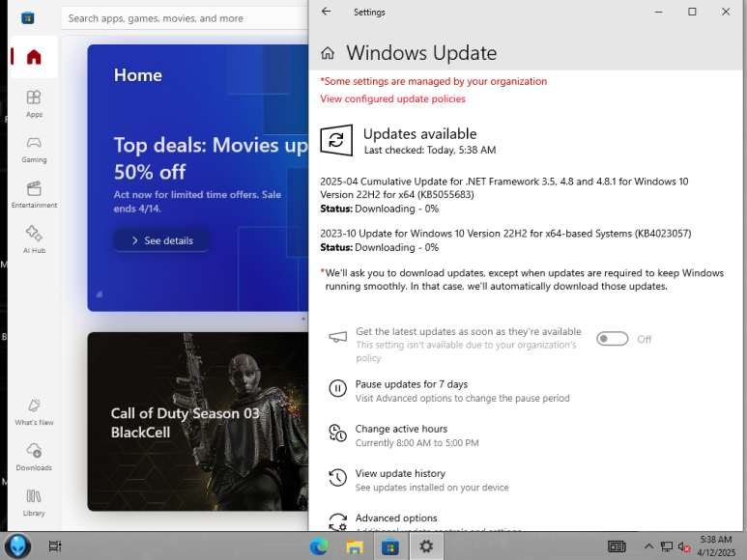The height and width of the screenshot is (560, 747).
Task: Toggle Get the latest updates switch
Action: pyautogui.click(x=613, y=339)
